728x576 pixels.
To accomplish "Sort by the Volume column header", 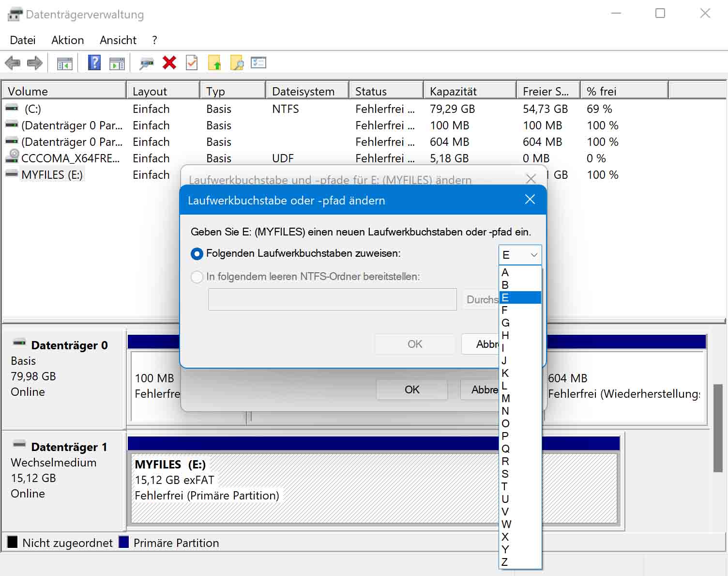I will [64, 91].
